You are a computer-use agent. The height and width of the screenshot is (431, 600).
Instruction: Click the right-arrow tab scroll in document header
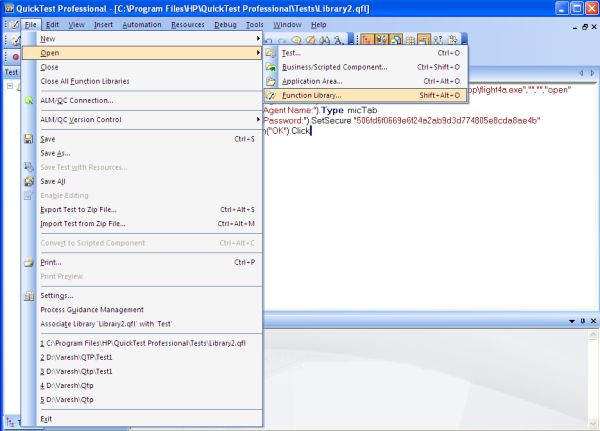pos(592,72)
